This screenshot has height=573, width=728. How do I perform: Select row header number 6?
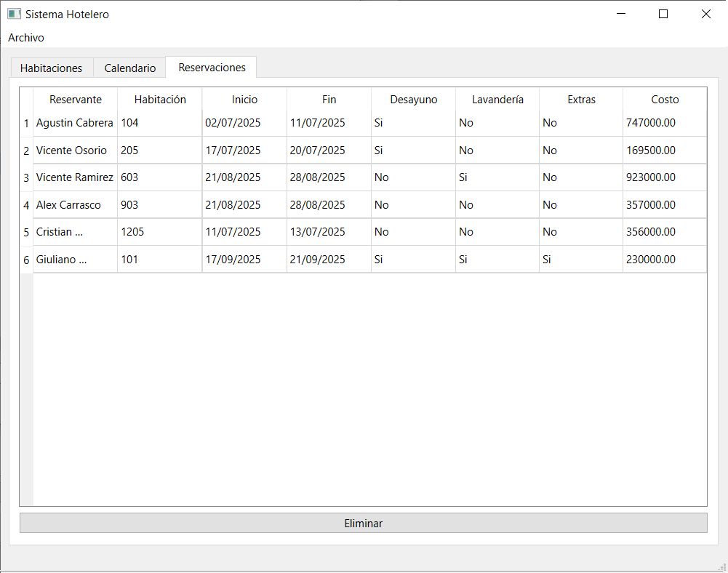26,260
